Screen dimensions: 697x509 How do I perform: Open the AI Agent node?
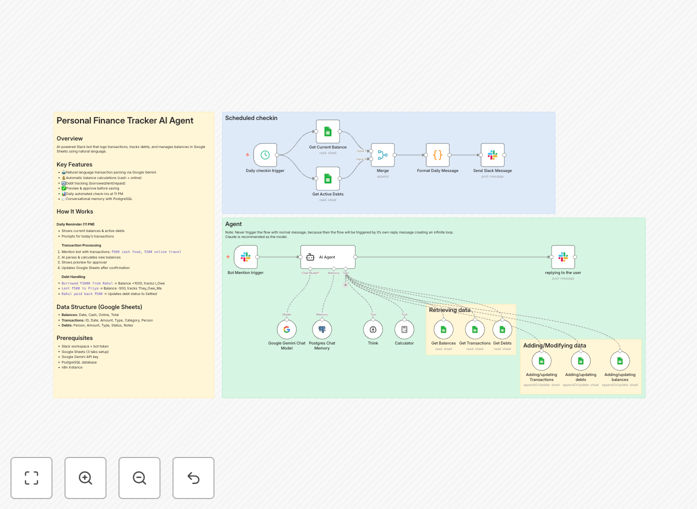[x=328, y=257]
